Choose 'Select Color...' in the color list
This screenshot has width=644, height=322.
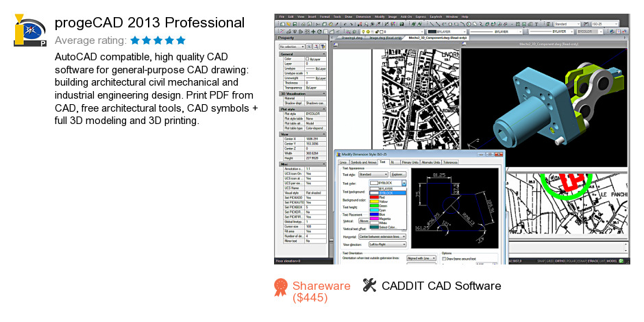tap(387, 227)
